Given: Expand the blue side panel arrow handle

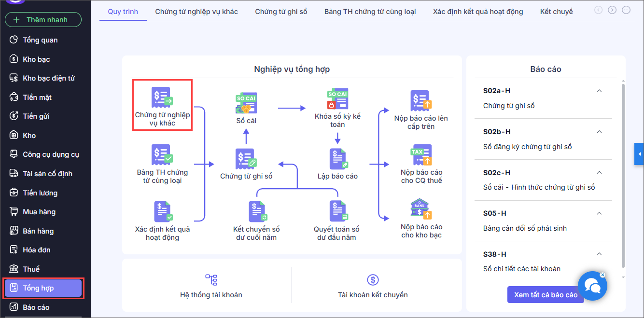Looking at the screenshot, I should tap(639, 154).
